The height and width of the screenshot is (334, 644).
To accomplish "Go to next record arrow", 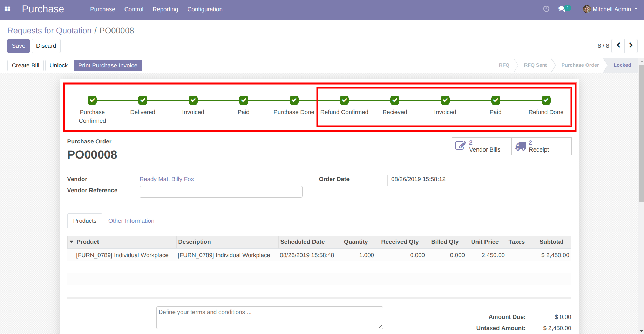I will (x=631, y=46).
